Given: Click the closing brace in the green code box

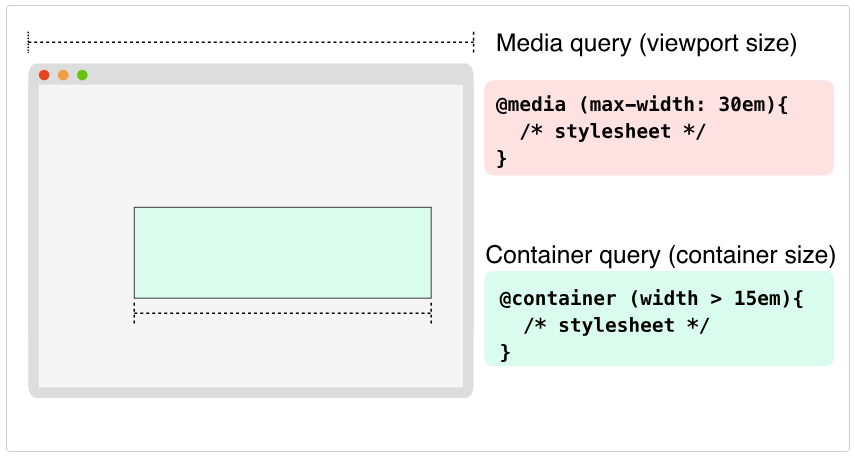Looking at the screenshot, I should (505, 352).
